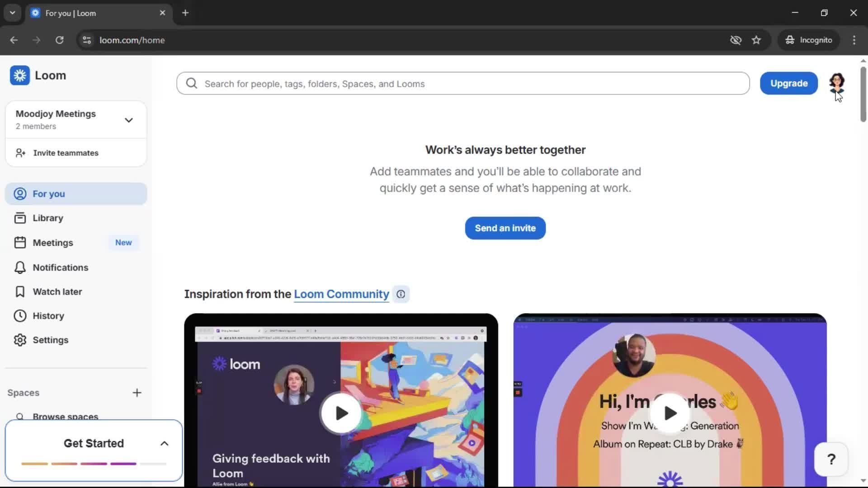Open the Meetings section

52,243
